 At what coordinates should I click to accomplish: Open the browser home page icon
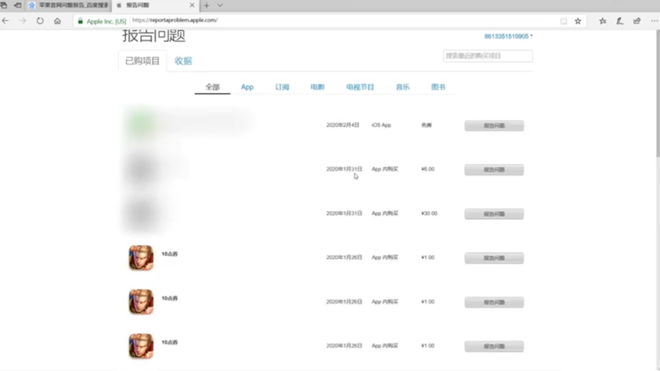click(57, 21)
